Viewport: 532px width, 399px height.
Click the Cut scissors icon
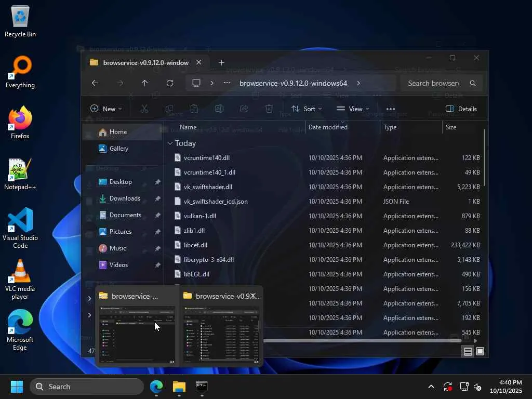click(x=144, y=109)
